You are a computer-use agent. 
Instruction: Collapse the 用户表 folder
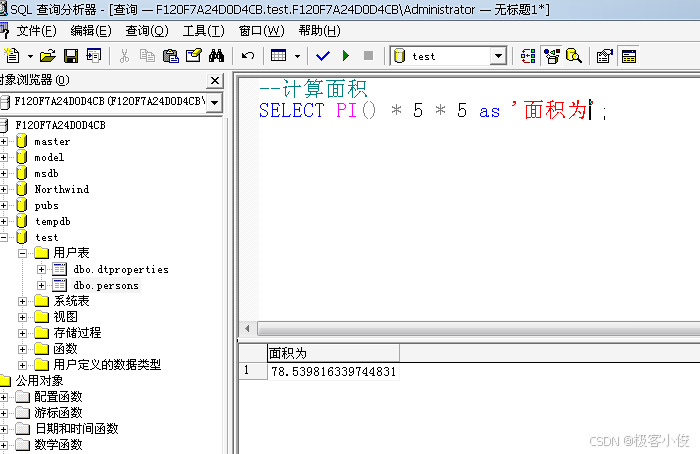click(22, 254)
